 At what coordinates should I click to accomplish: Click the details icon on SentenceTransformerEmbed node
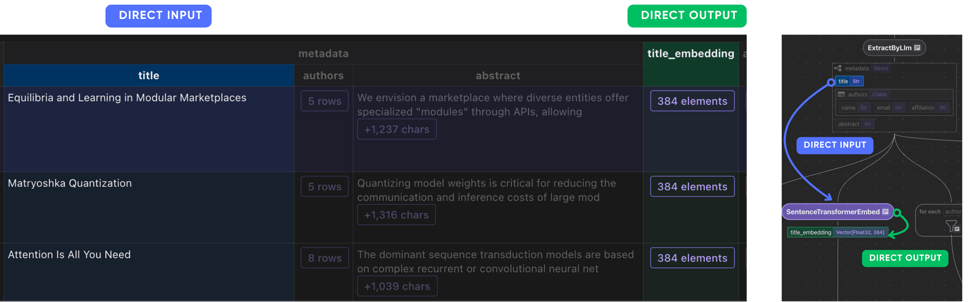[x=886, y=212]
